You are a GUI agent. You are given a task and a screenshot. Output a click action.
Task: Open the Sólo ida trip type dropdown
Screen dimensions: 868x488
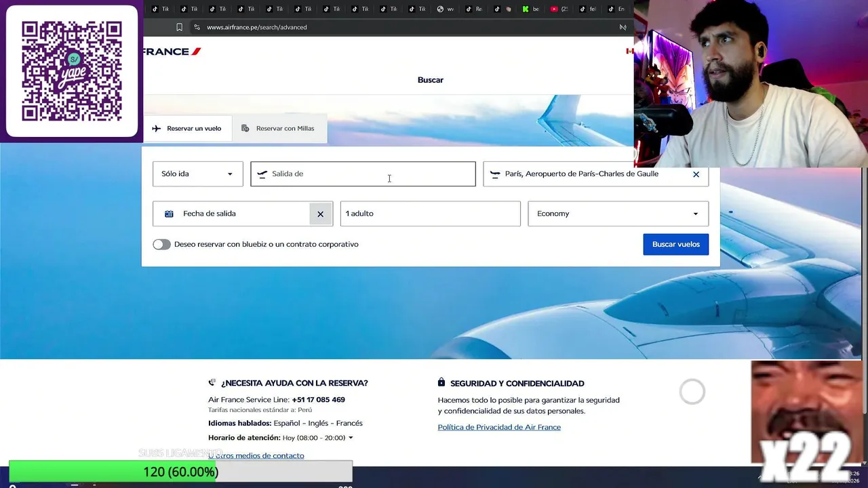coord(198,174)
